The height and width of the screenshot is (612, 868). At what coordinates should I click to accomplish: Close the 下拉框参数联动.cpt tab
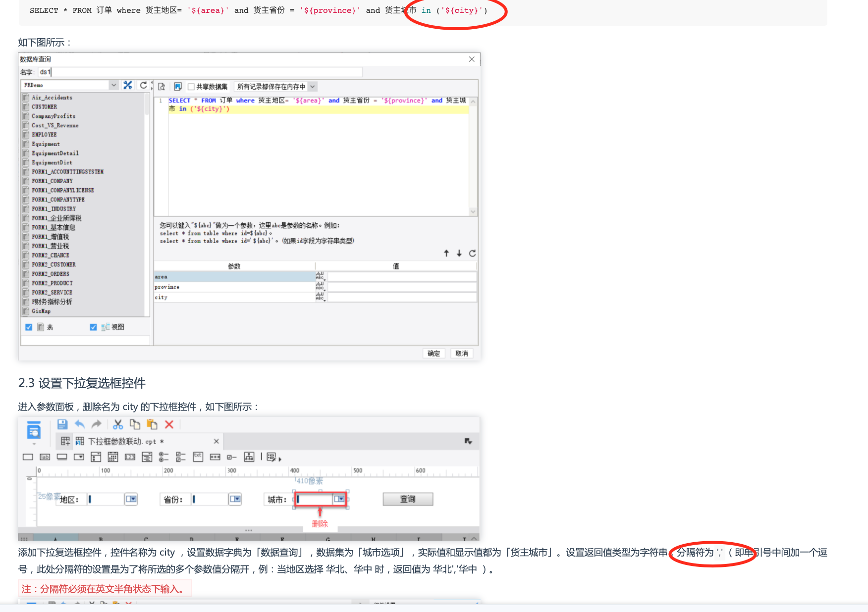(216, 441)
